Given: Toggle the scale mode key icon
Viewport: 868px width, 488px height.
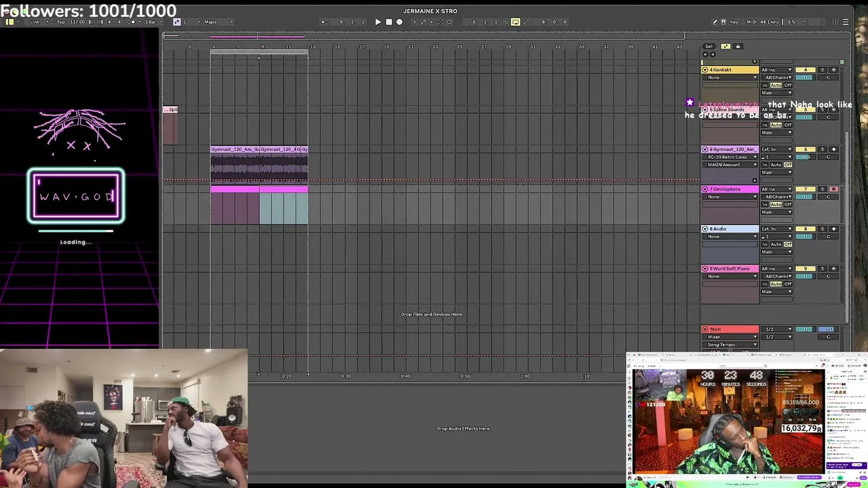Looking at the screenshot, I should point(177,22).
